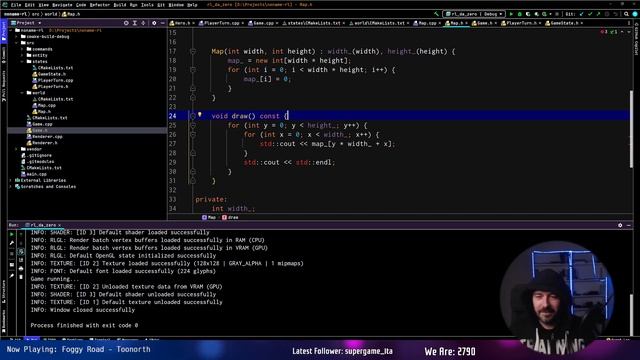Open the Tools menu
Screen dimensions: 640x360
(147, 5)
